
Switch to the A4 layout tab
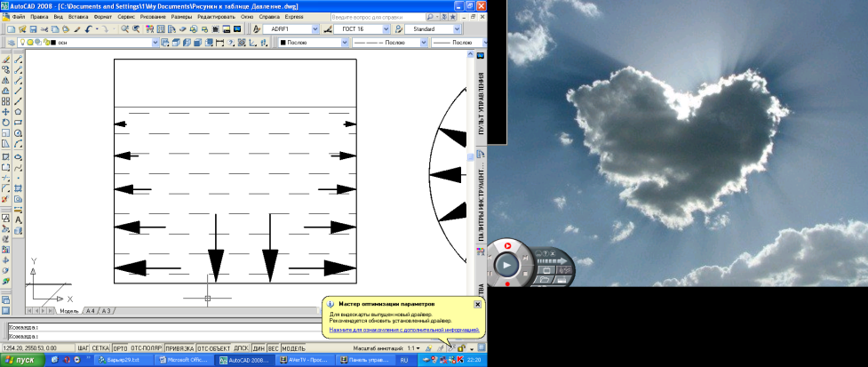[91, 311]
